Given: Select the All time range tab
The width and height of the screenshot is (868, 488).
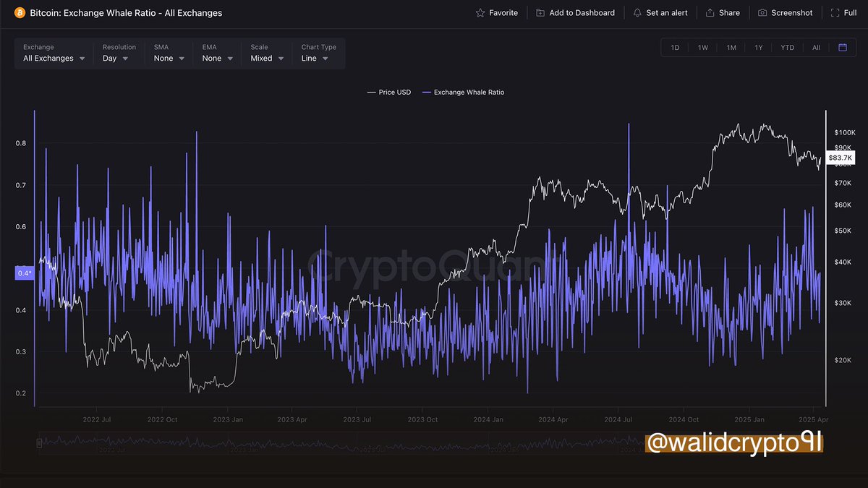Looking at the screenshot, I should click(x=816, y=47).
